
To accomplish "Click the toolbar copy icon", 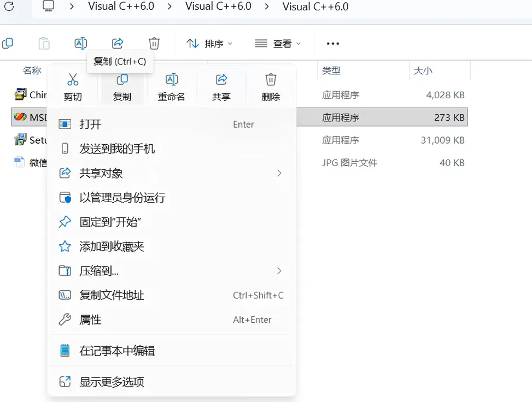I will (x=8, y=43).
